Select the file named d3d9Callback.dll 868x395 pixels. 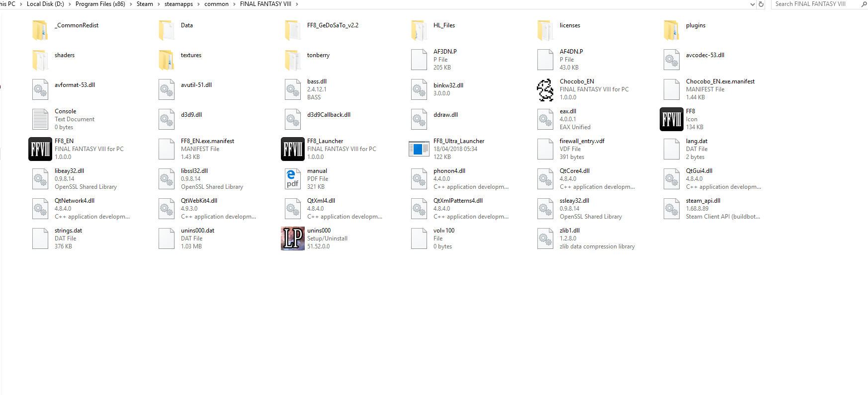pyautogui.click(x=329, y=115)
